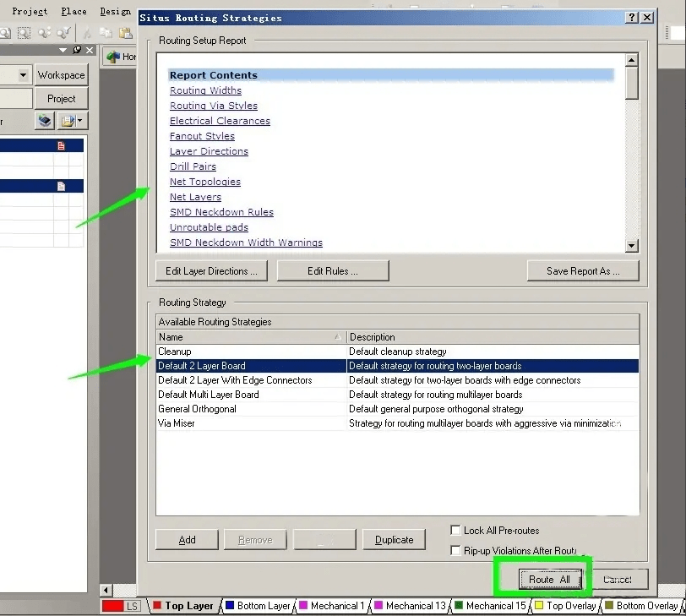
Task: Open the Place menu
Action: [x=74, y=11]
